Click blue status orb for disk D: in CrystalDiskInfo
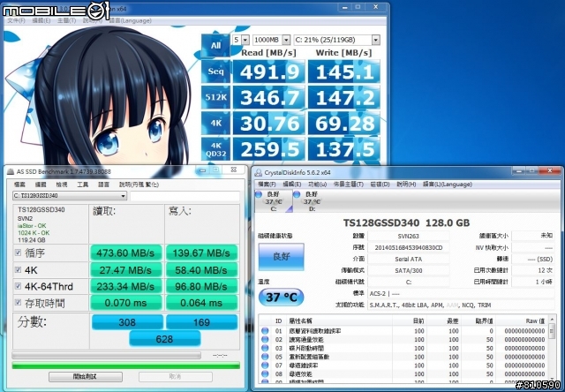Image resolution: width=565 pixels, height=392 pixels. click(x=297, y=194)
